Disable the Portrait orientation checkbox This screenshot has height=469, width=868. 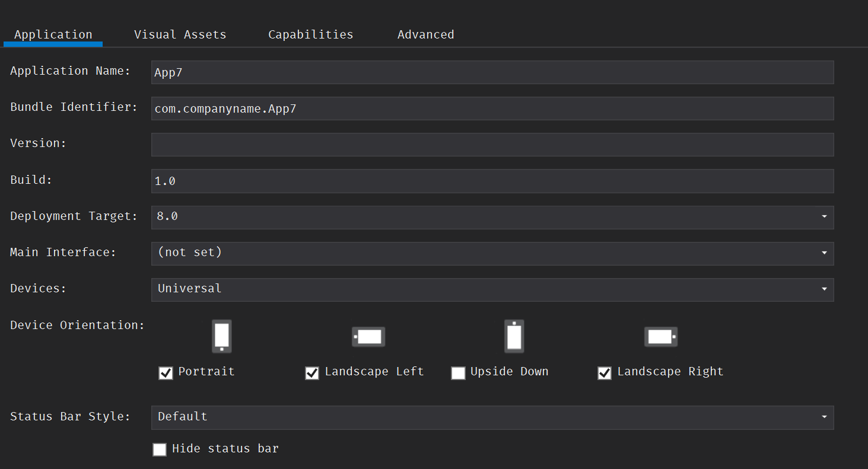[166, 373]
